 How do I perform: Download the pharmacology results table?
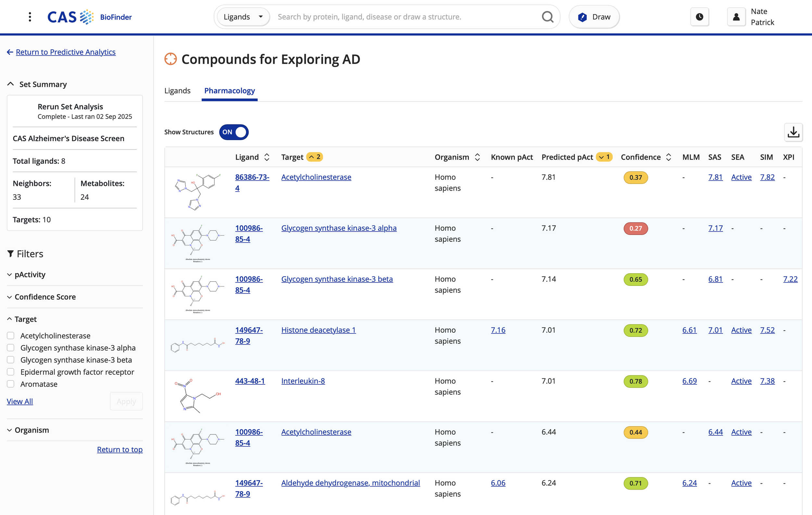[x=793, y=132]
